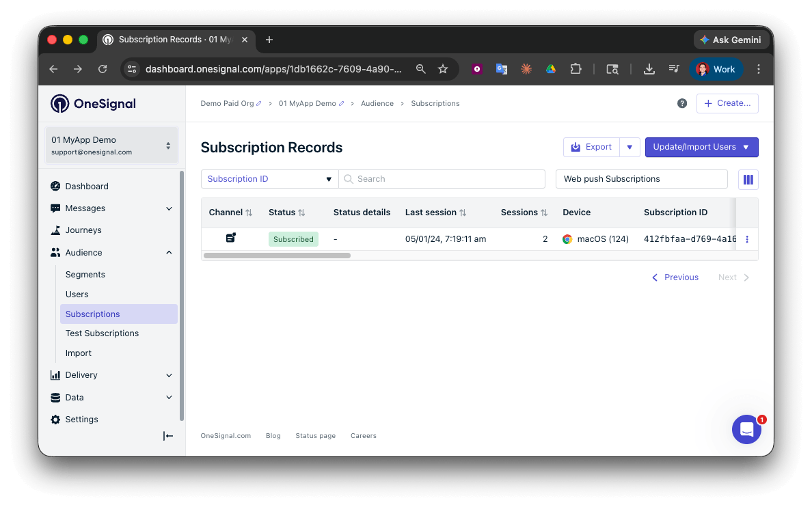The height and width of the screenshot is (507, 812).
Task: Open Google Translate extension icon
Action: click(x=501, y=69)
